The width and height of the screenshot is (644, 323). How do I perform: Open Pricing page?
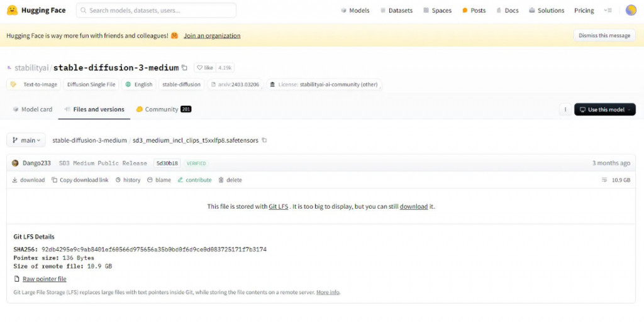[x=584, y=10]
